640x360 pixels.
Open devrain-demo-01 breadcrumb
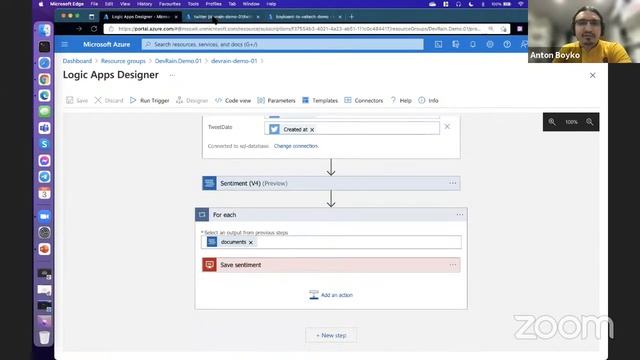click(234, 61)
